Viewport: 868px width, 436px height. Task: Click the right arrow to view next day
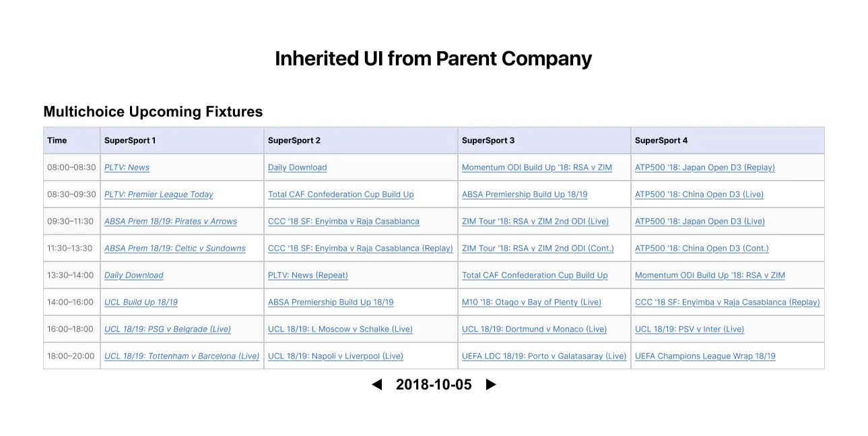(x=490, y=384)
